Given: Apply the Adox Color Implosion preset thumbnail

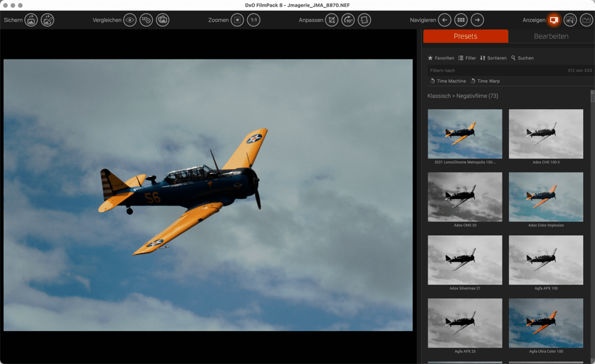Looking at the screenshot, I should pos(546,197).
